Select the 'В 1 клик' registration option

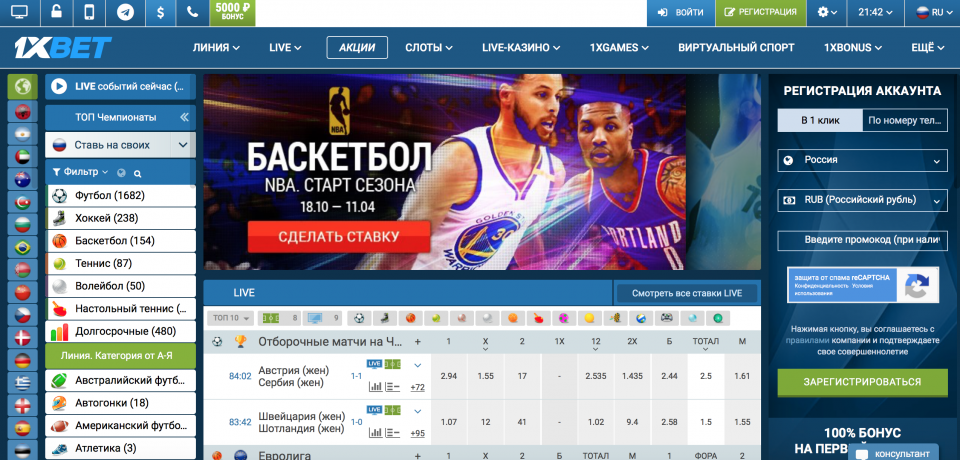[x=820, y=120]
